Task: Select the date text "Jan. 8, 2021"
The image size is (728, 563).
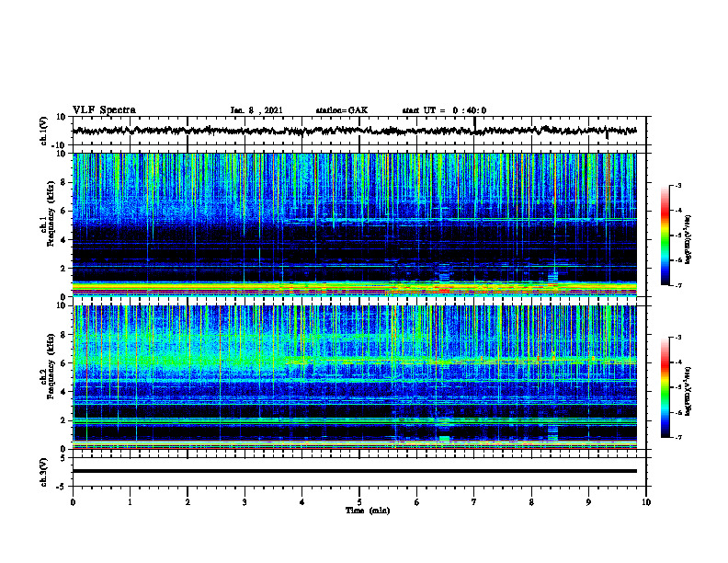Action: coord(256,110)
